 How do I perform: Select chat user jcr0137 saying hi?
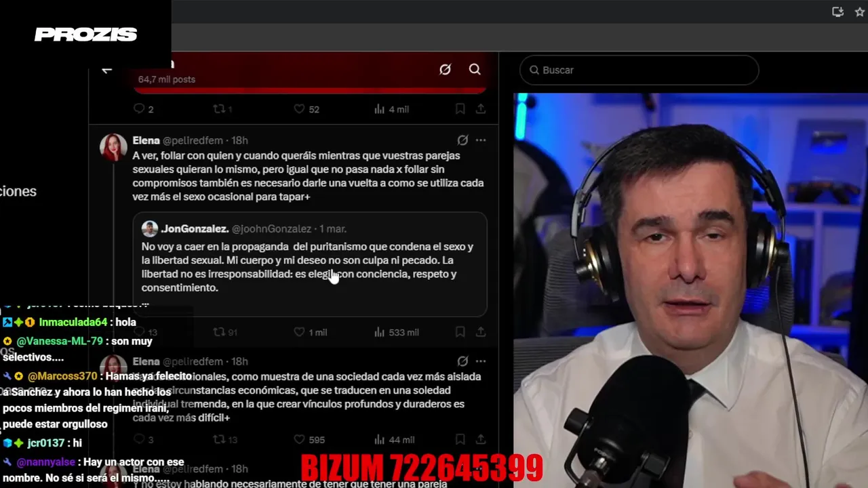(46, 443)
